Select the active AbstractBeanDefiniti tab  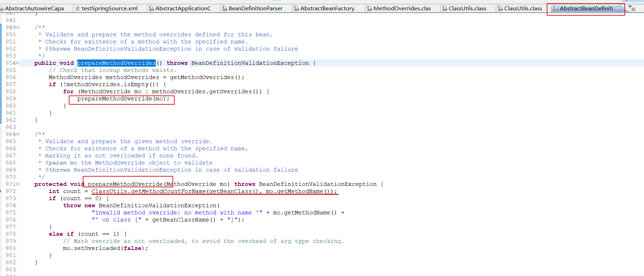[x=586, y=8]
